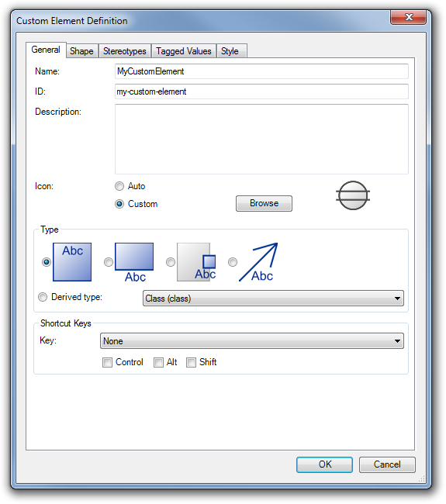Switch to the Shape tab
This screenshot has height=504, width=446.
[81, 51]
